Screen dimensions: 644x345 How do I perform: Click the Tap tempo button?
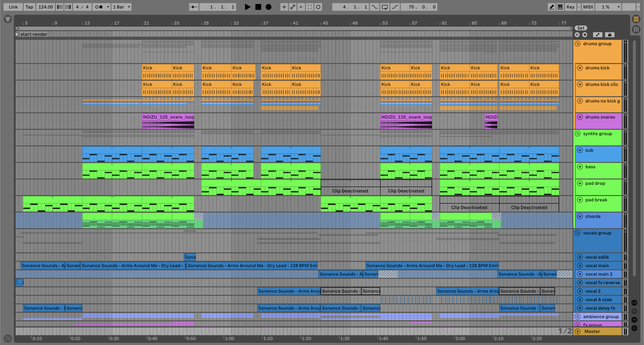point(29,7)
